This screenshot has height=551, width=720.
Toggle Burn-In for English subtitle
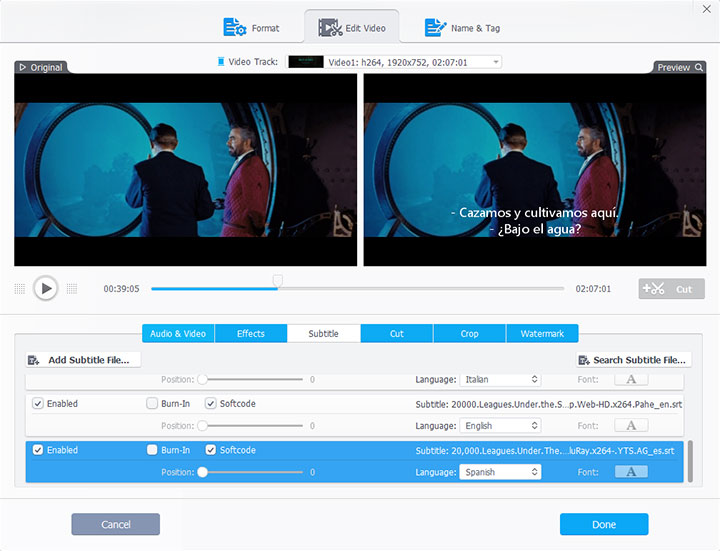152,404
